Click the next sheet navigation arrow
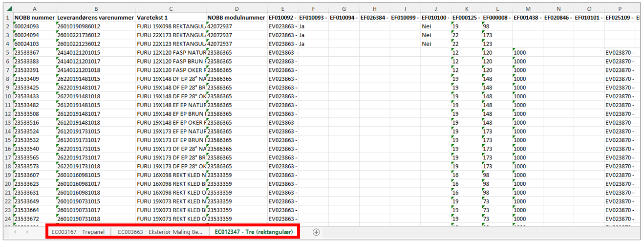The height and width of the screenshot is (244, 644). coord(27,232)
